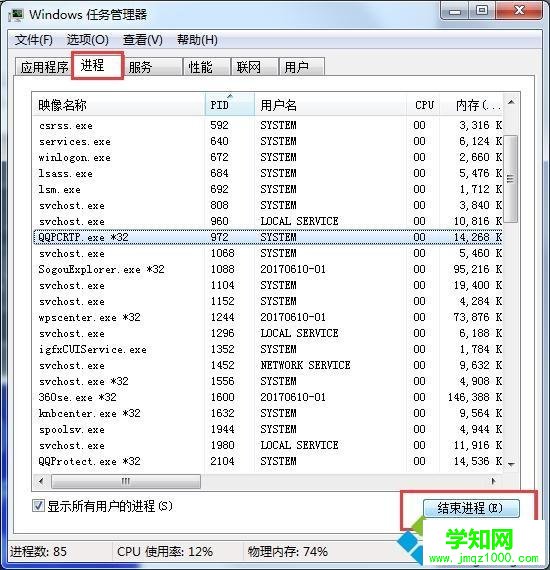Click the vertical scrollbar down arrow
The height and width of the screenshot is (570, 550).
511,464
